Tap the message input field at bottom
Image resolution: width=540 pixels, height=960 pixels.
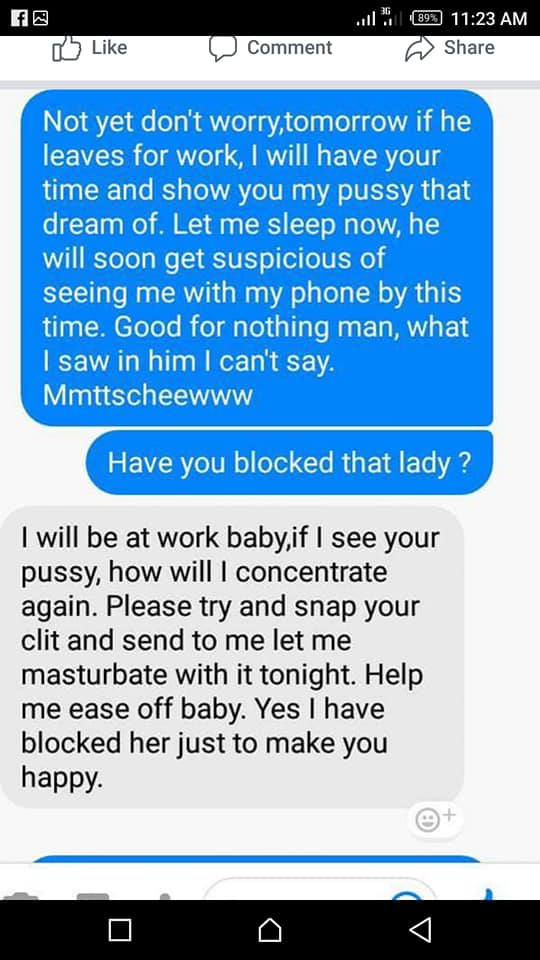320,889
